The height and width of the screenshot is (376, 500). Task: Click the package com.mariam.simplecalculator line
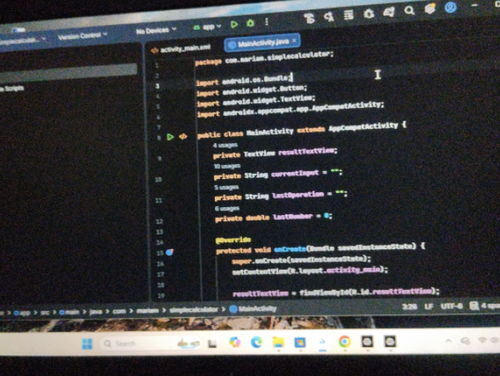click(264, 58)
